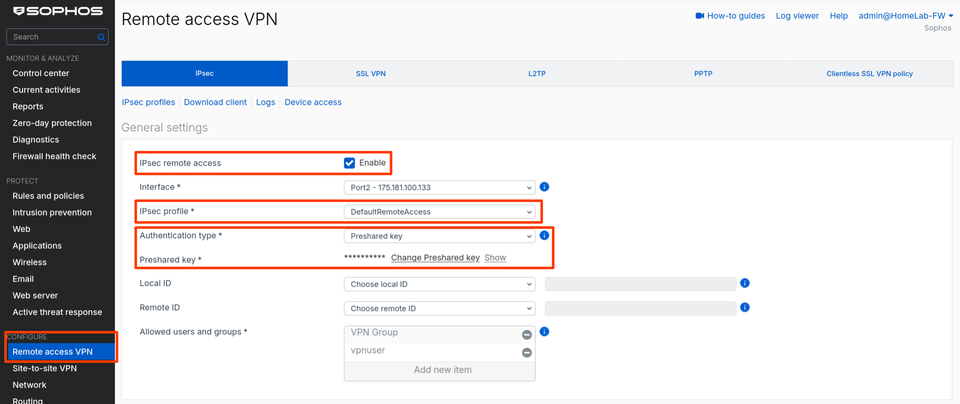Viewport: 960px width, 404px height.
Task: Click the Sophos logo
Action: pyautogui.click(x=58, y=11)
